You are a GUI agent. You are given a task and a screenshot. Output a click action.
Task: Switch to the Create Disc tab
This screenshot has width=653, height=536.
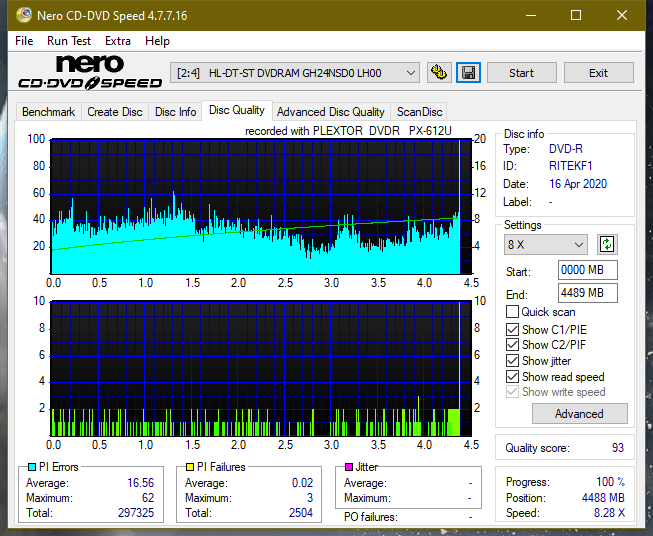(x=115, y=112)
